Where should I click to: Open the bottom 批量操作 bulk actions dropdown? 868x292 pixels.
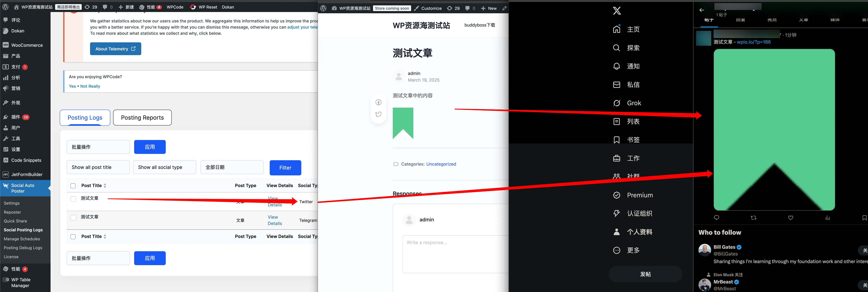click(x=98, y=258)
